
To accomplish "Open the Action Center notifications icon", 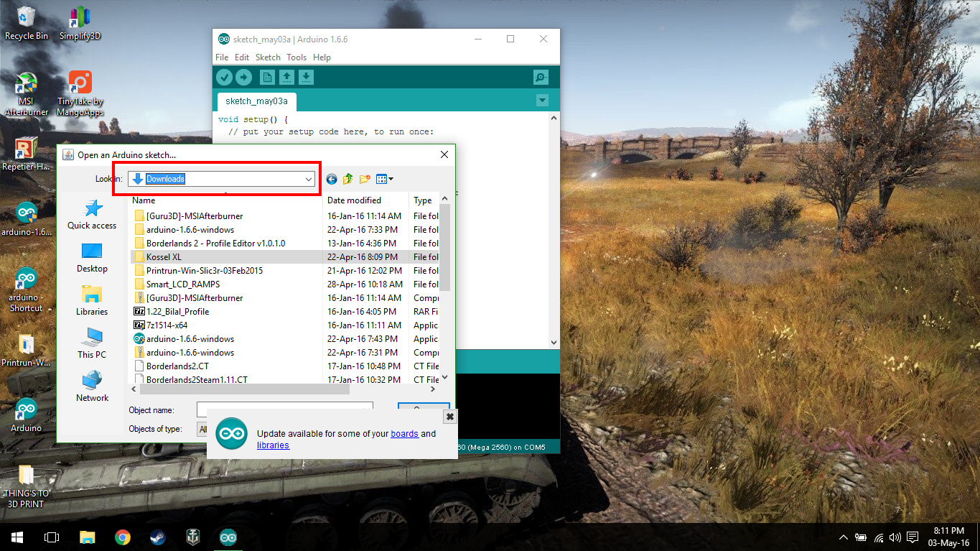I will 913,537.
